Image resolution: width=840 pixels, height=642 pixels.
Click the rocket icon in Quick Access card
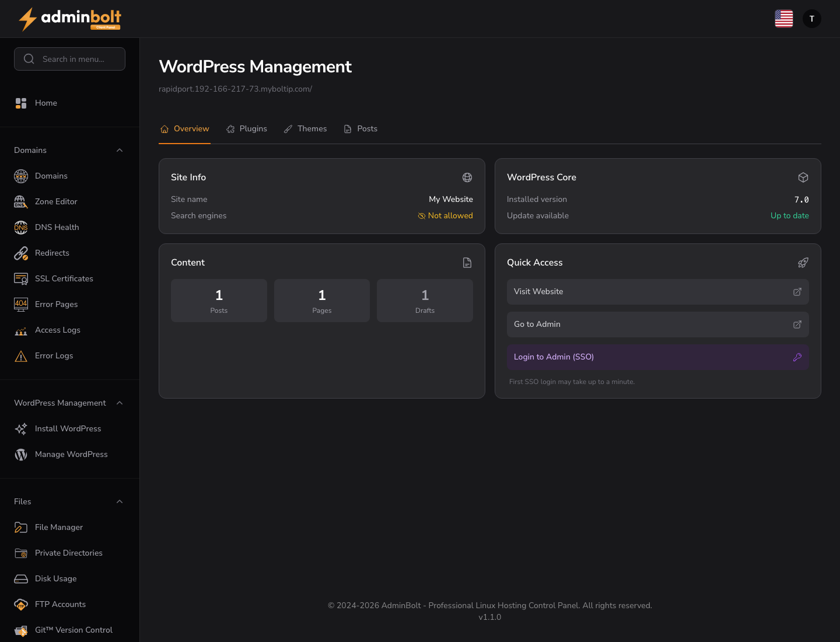coord(803,263)
